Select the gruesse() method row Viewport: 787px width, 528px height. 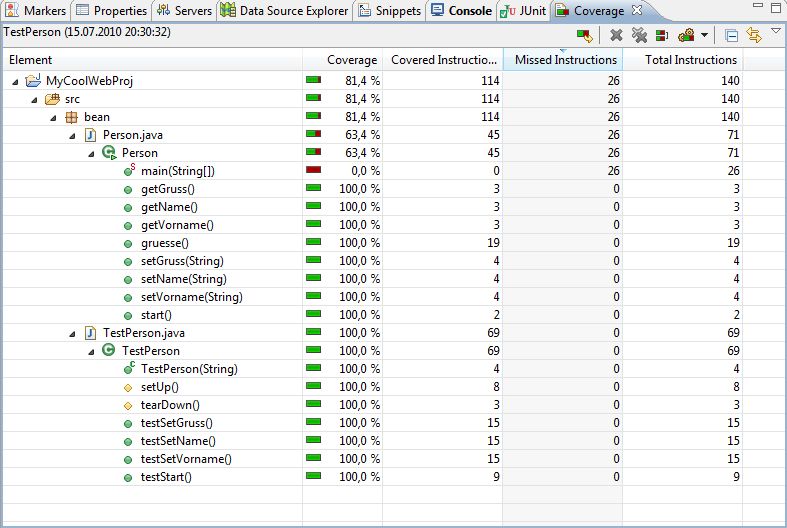click(x=164, y=243)
